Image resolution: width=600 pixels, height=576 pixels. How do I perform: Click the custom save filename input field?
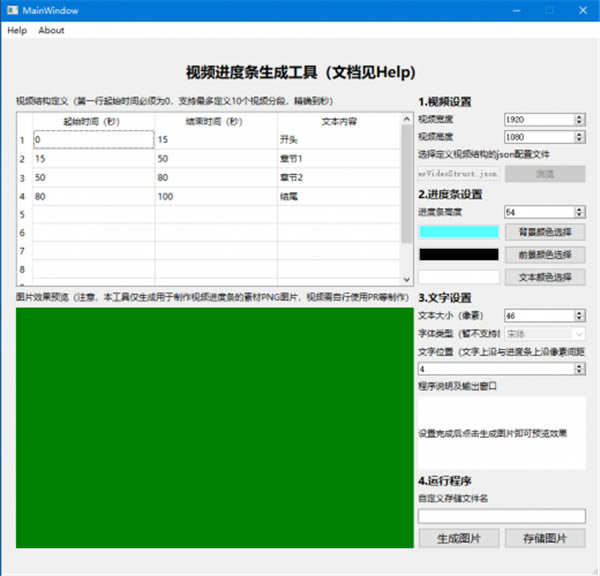(x=501, y=516)
